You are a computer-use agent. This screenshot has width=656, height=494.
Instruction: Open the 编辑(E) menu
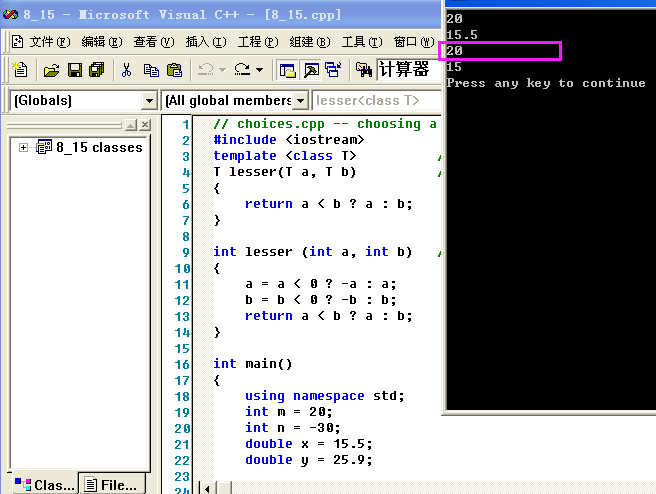102,42
